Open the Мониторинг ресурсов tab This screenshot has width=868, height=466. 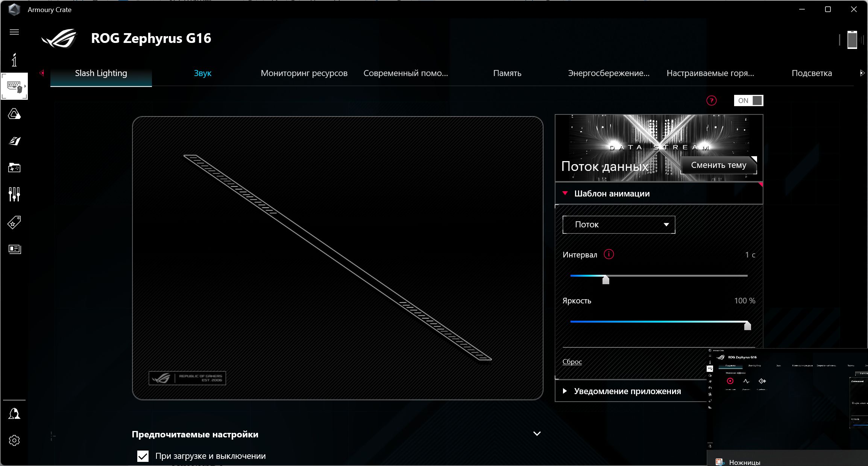click(304, 73)
